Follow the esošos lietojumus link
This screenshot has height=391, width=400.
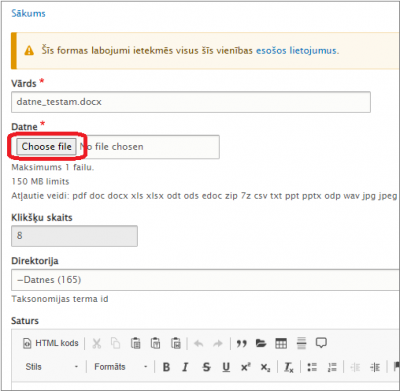(x=296, y=51)
